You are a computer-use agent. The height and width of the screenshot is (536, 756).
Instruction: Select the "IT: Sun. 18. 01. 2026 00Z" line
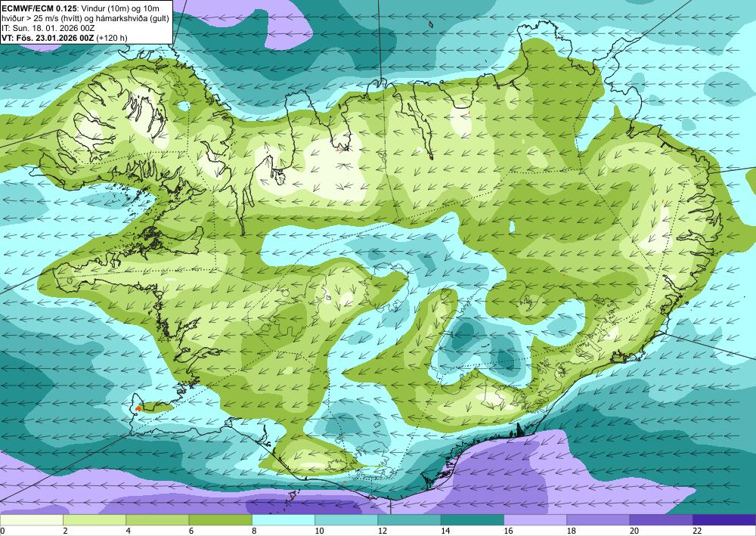pyautogui.click(x=48, y=29)
